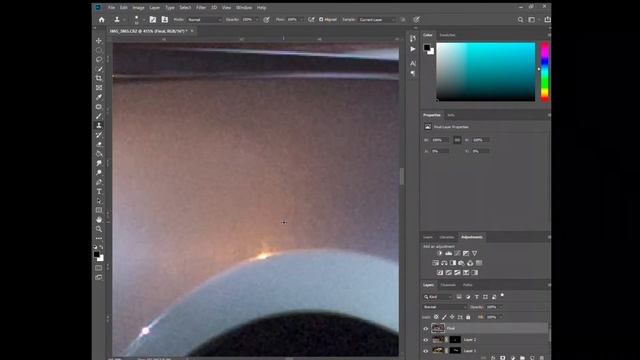Toggle lock transparent pixels

coord(436,317)
